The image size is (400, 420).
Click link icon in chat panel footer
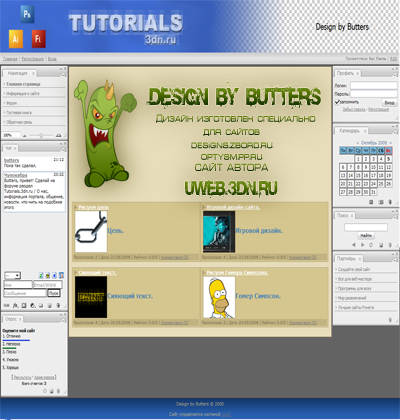click(6, 305)
